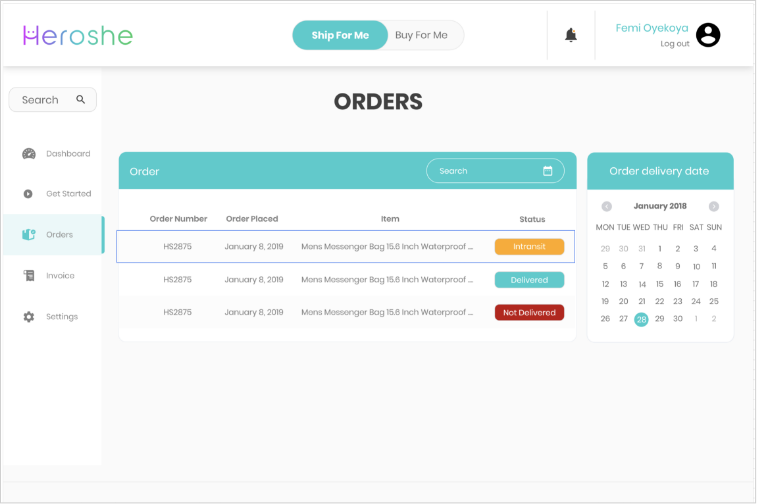The height and width of the screenshot is (504, 757).
Task: Select January 15 in the calendar
Action: (659, 284)
